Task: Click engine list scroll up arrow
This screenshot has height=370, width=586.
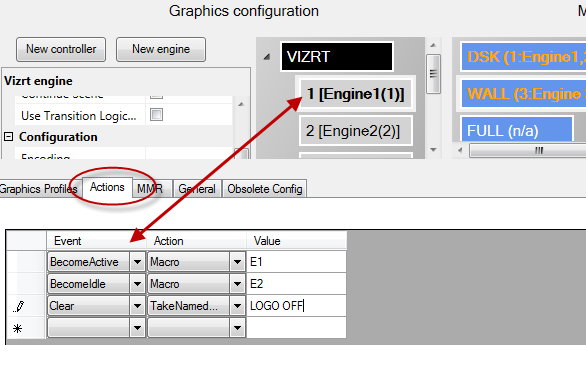Action: pos(433,45)
